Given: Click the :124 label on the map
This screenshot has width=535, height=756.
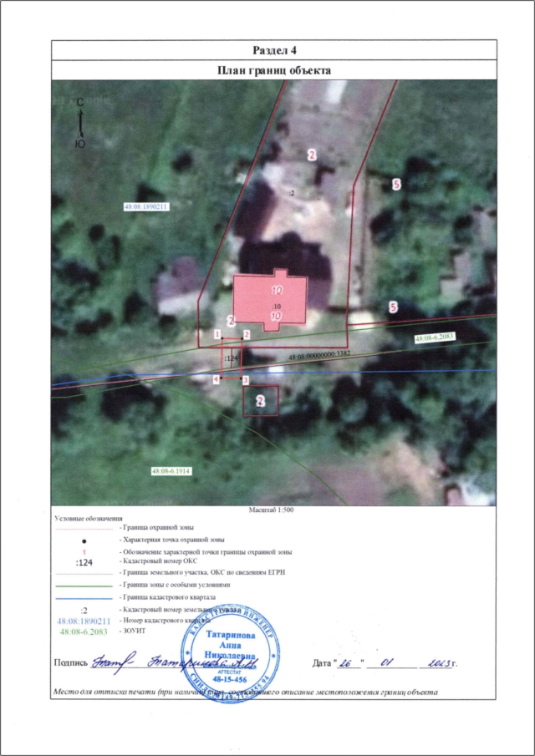Looking at the screenshot, I should click(x=232, y=358).
